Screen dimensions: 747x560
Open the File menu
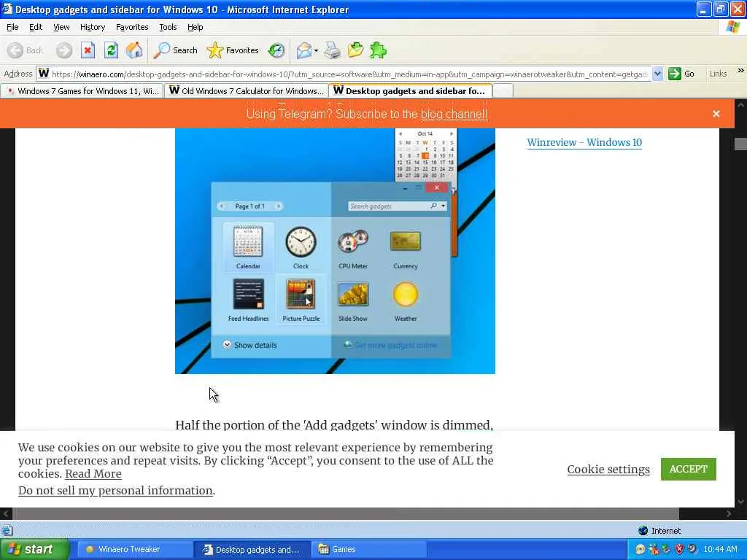coord(12,27)
